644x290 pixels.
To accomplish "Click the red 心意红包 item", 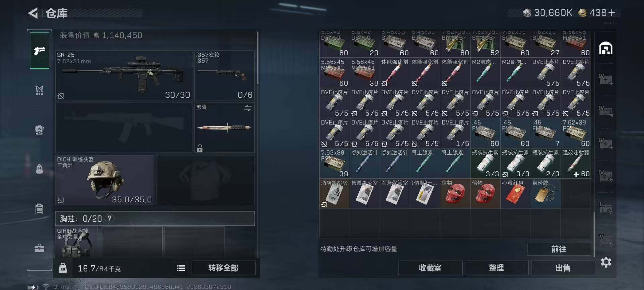I will (x=516, y=194).
